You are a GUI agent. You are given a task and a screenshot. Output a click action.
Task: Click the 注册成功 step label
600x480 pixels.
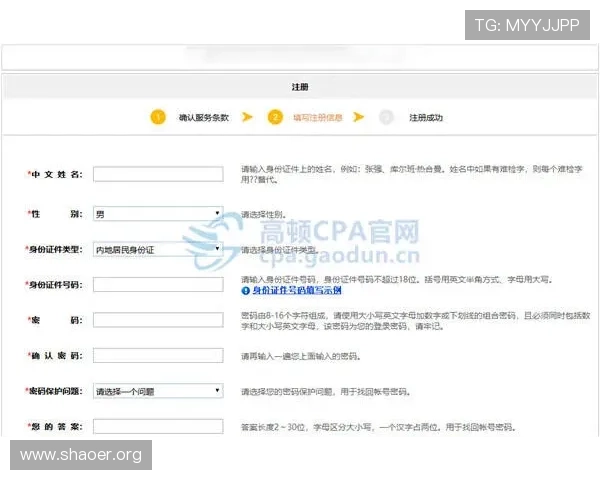(426, 118)
